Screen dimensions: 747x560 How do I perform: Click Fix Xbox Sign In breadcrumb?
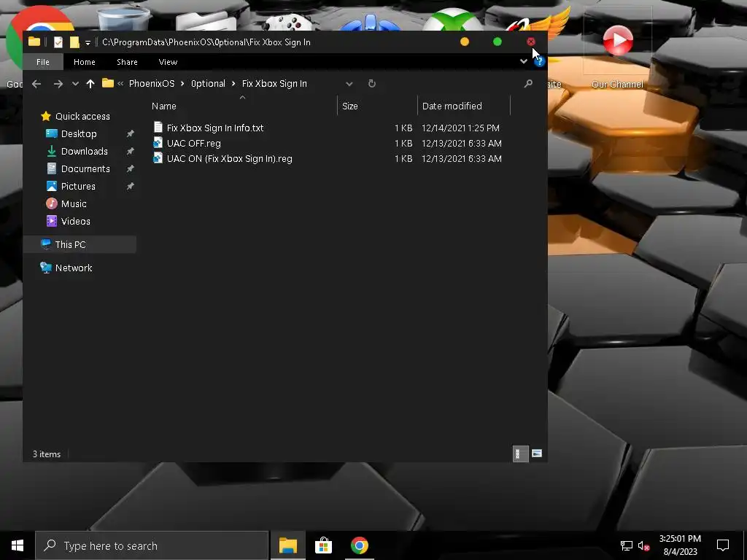(x=274, y=83)
